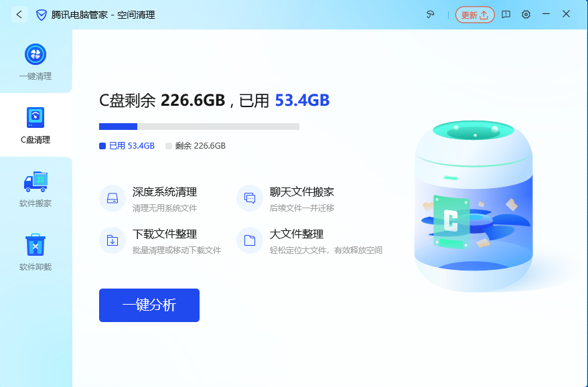Click the red 更新 update button
The height and width of the screenshot is (387, 588).
[475, 15]
